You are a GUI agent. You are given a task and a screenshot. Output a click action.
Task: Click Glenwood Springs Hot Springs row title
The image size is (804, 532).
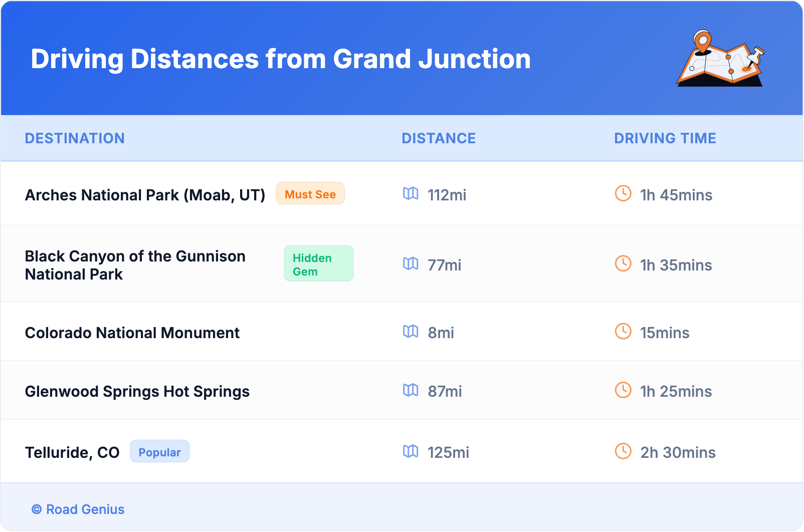[x=137, y=392]
